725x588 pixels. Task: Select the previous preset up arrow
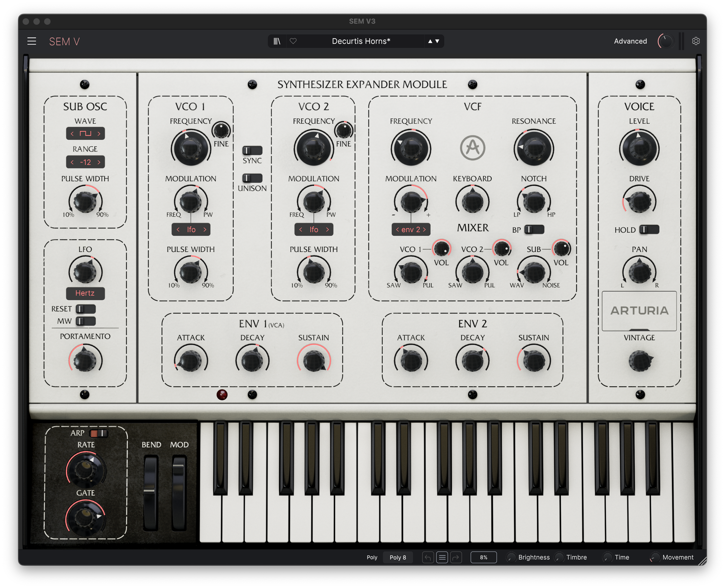coord(430,41)
